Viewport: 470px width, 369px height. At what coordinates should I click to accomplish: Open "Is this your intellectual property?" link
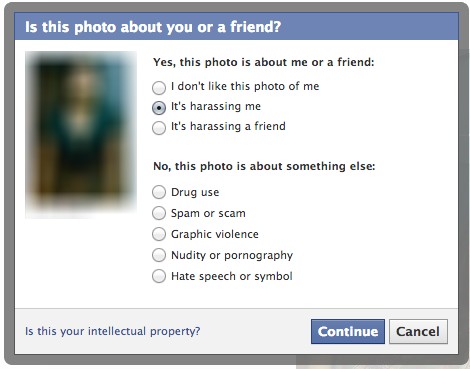(113, 331)
